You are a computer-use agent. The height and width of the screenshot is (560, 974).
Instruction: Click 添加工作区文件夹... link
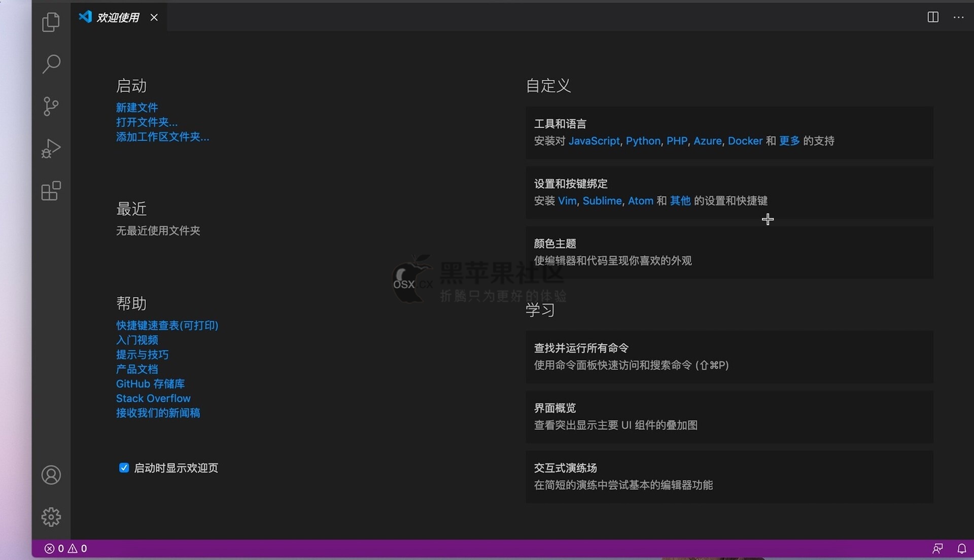[162, 137]
